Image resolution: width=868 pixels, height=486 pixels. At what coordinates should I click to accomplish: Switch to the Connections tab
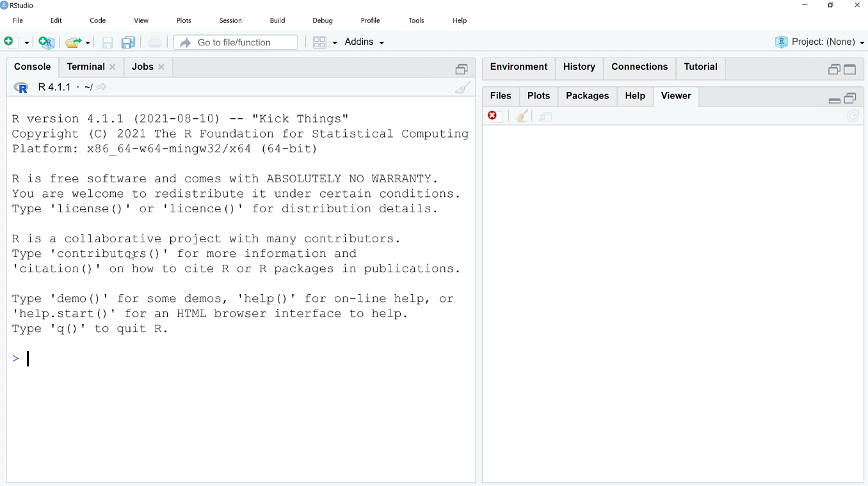tap(639, 67)
